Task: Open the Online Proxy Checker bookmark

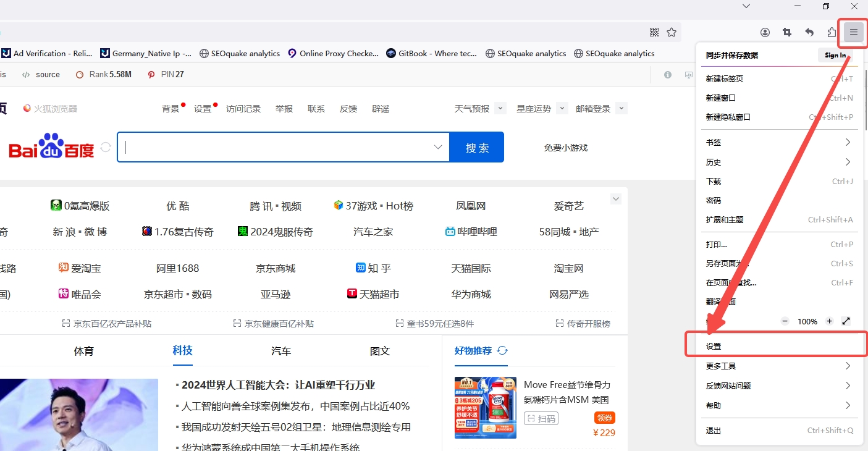Action: pyautogui.click(x=334, y=54)
